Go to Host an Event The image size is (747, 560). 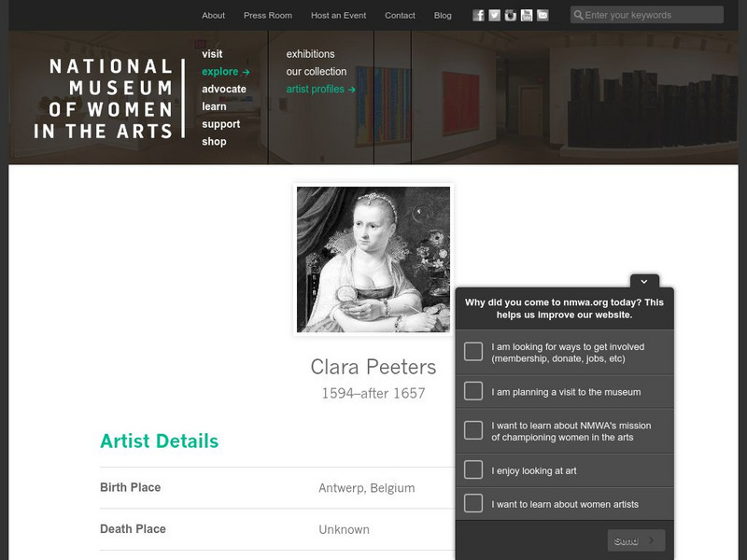tap(338, 15)
